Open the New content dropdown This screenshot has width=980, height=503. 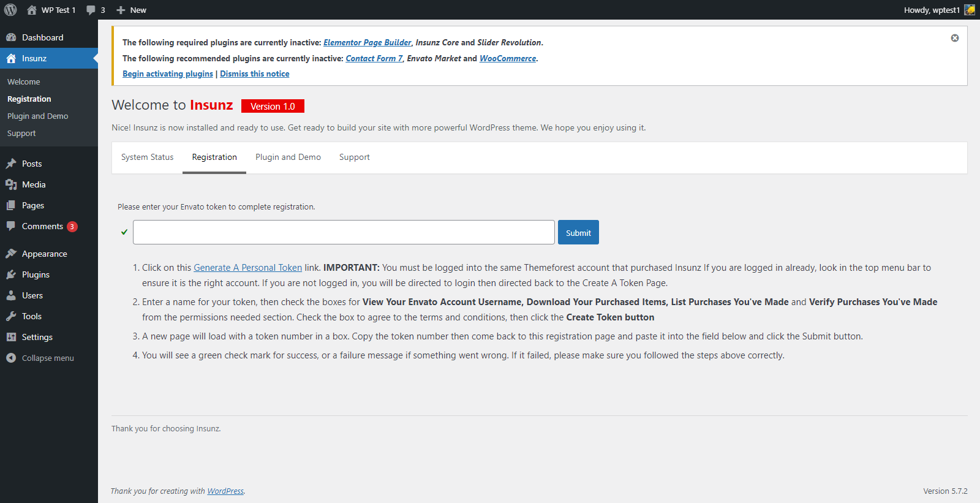(131, 10)
